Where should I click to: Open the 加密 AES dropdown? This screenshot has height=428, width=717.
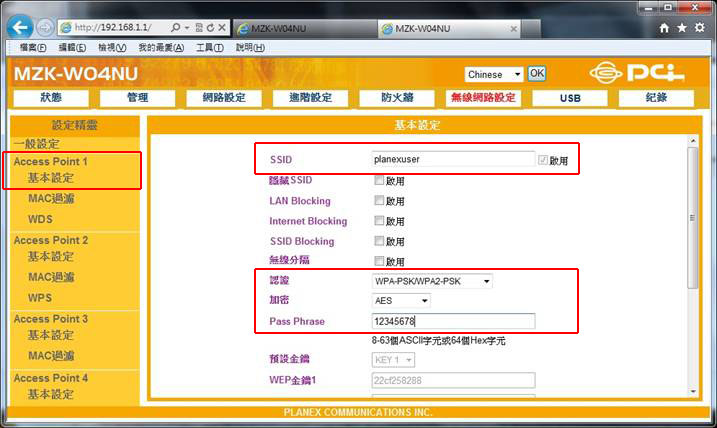coord(401,300)
